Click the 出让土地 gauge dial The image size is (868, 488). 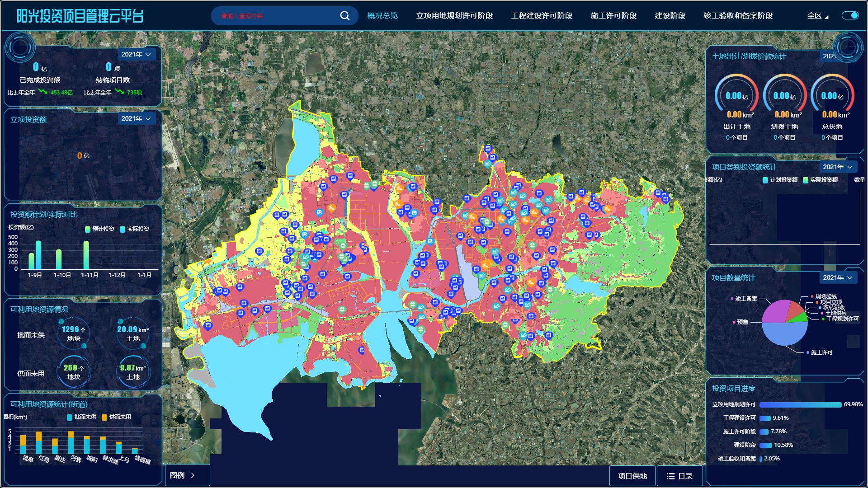(x=736, y=96)
